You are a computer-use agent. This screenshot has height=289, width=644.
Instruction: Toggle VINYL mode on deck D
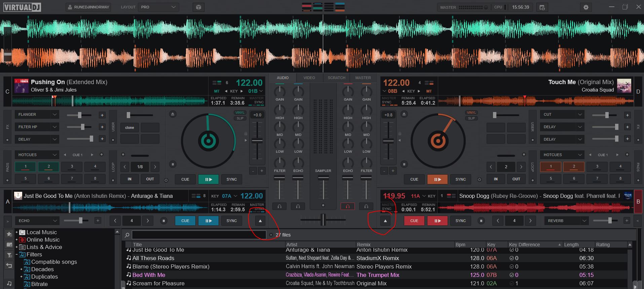tap(471, 113)
